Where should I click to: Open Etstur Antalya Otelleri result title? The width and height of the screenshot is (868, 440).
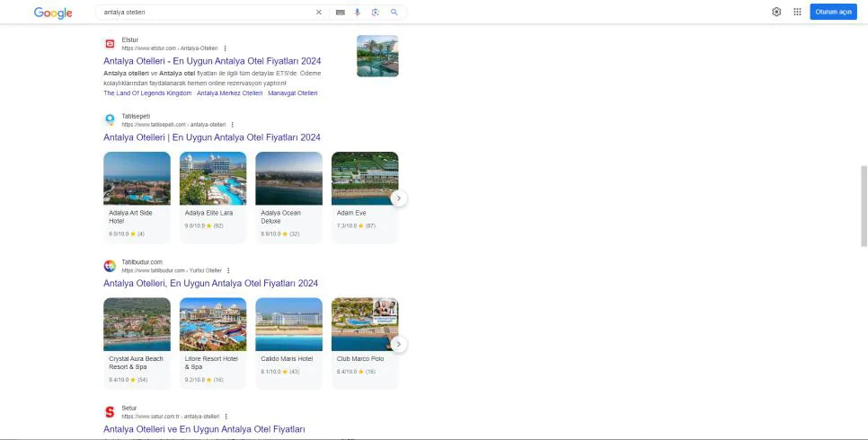(x=212, y=61)
